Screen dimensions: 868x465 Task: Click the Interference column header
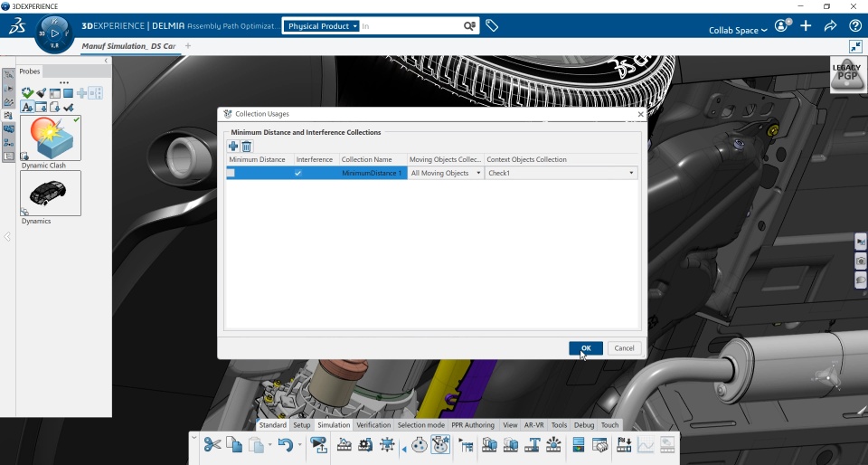(x=315, y=159)
